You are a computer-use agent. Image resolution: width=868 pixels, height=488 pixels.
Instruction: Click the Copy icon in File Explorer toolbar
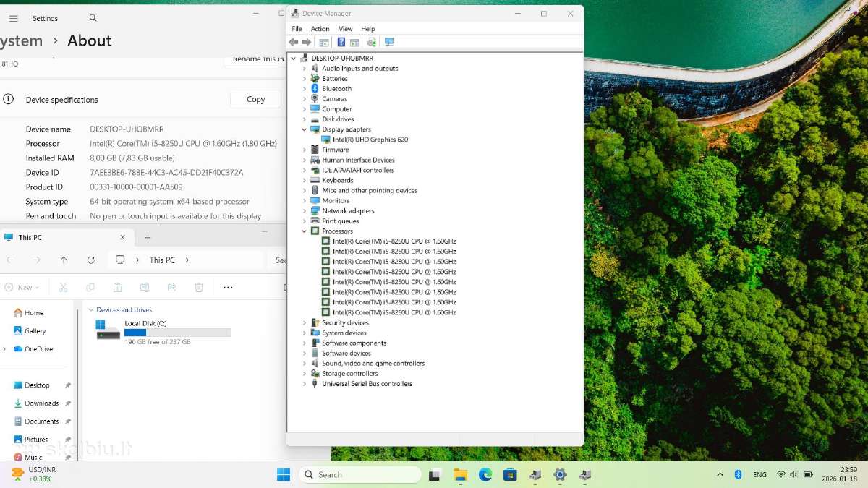(x=90, y=287)
